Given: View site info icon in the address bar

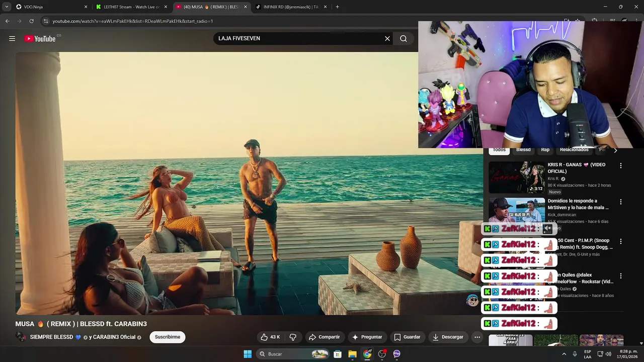Looking at the screenshot, I should 46,21.
